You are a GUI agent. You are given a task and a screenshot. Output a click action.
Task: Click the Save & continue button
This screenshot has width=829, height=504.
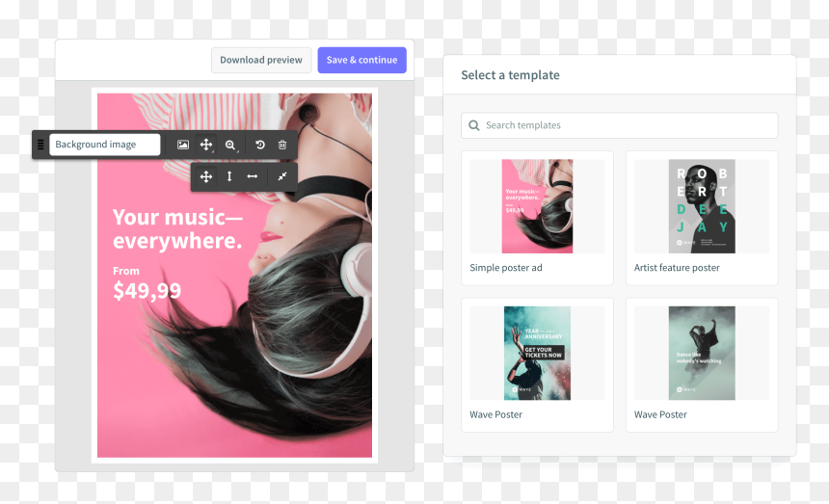tap(362, 60)
